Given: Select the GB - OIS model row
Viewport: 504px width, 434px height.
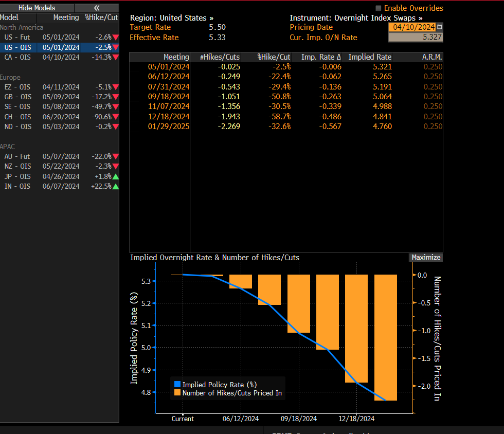Looking at the screenshot, I should [x=60, y=97].
